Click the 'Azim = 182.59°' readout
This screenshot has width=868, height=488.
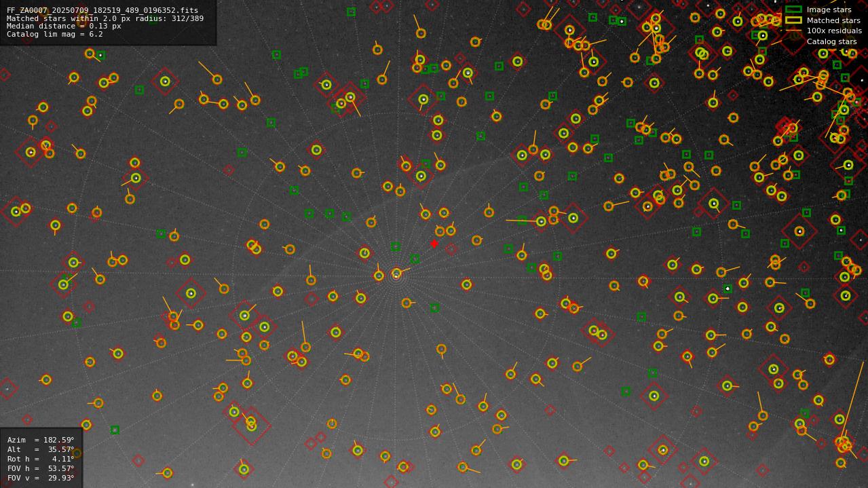[x=41, y=440]
